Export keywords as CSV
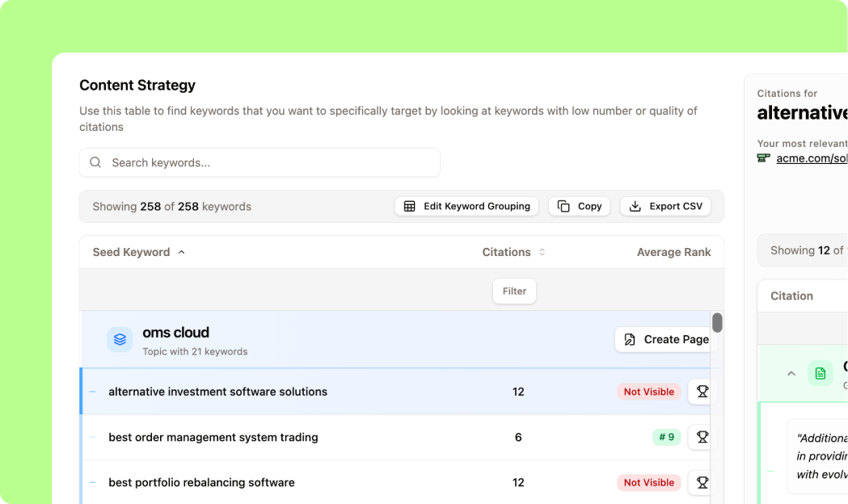Viewport: 848px width, 504px height. pyautogui.click(x=666, y=206)
